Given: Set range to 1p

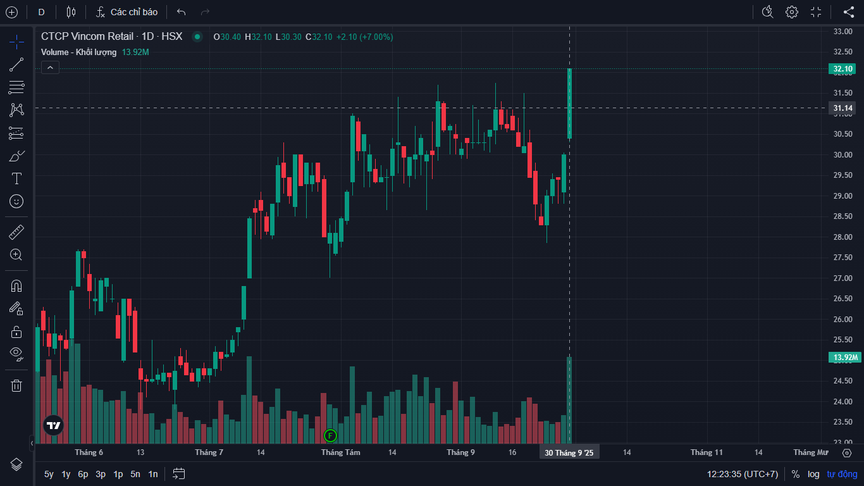Looking at the screenshot, I should (x=118, y=474).
